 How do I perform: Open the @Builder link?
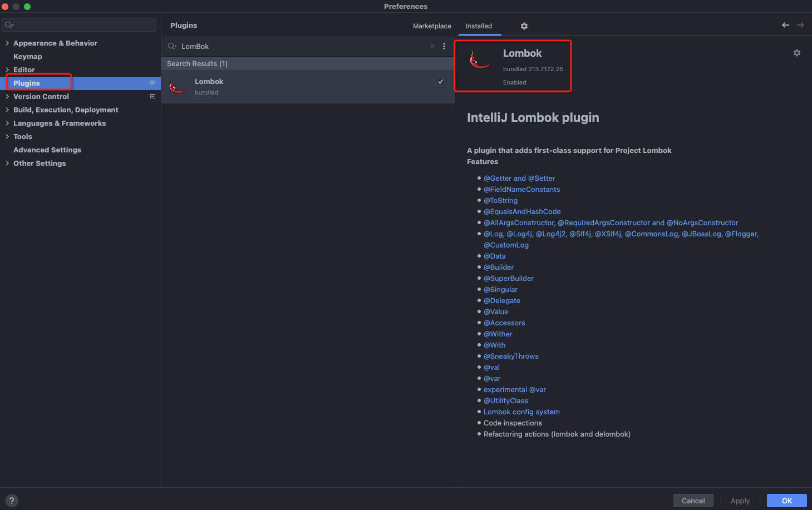pyautogui.click(x=499, y=267)
